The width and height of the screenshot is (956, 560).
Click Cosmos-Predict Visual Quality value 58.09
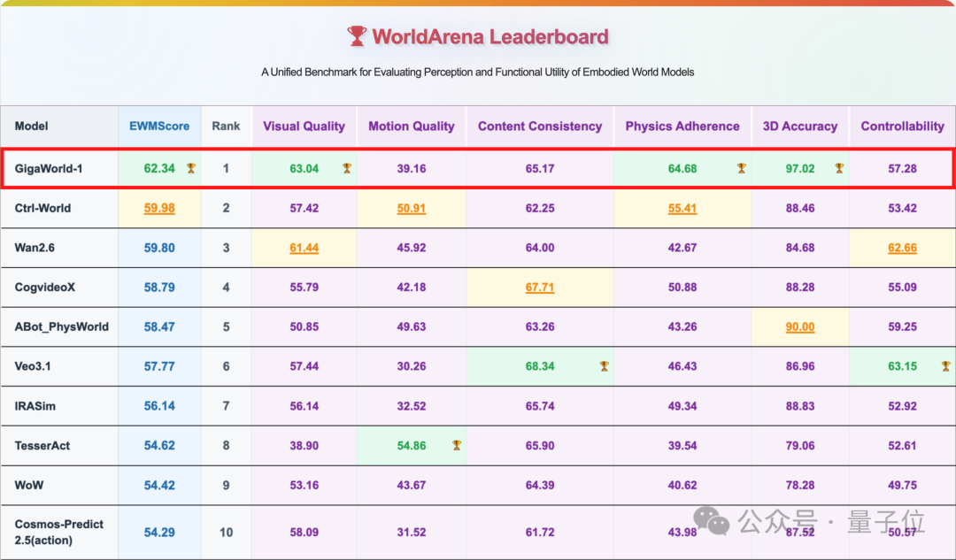(x=304, y=533)
